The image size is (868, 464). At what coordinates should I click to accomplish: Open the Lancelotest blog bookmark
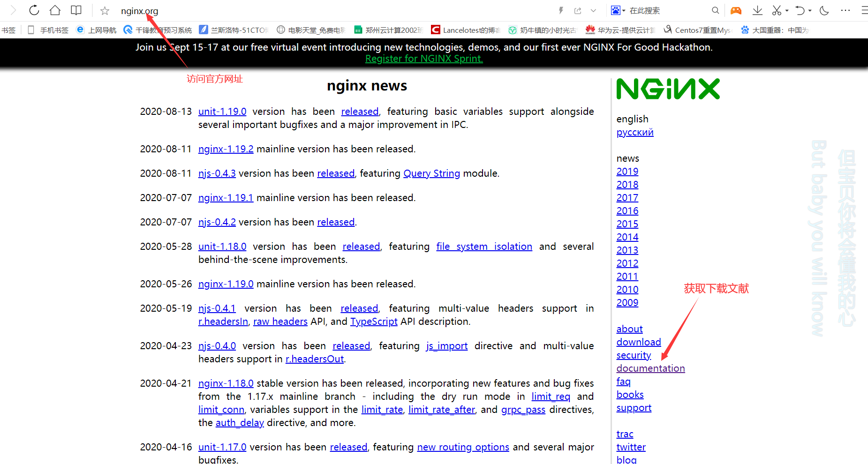pyautogui.click(x=466, y=30)
